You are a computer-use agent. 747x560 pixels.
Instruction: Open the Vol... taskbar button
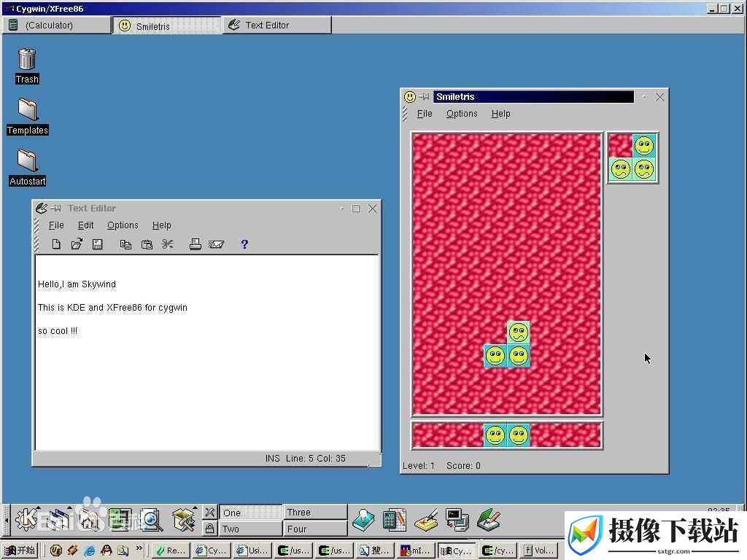click(539, 551)
